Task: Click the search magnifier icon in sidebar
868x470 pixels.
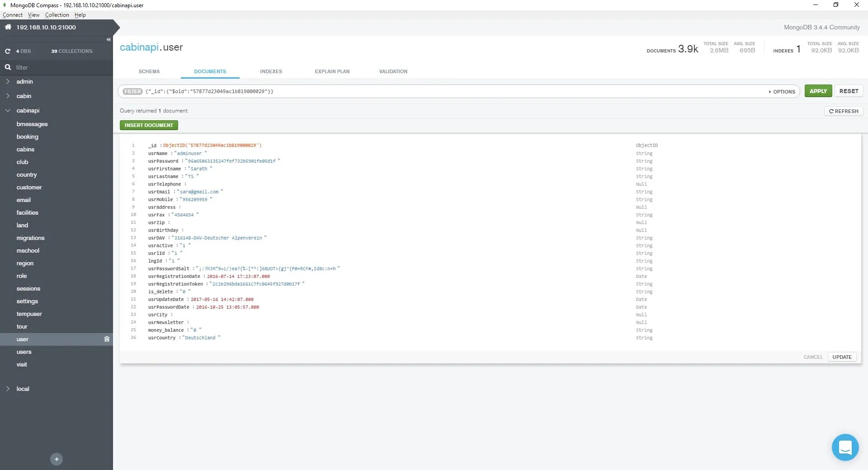Action: (x=8, y=67)
